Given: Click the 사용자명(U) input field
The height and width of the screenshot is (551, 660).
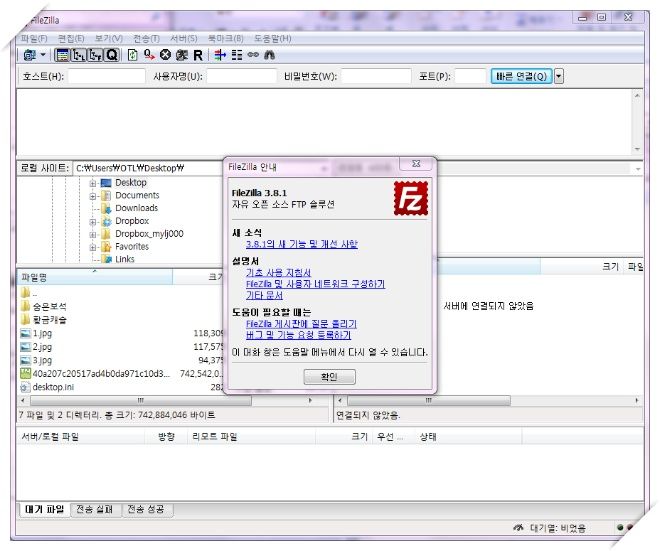Looking at the screenshot, I should tap(242, 76).
